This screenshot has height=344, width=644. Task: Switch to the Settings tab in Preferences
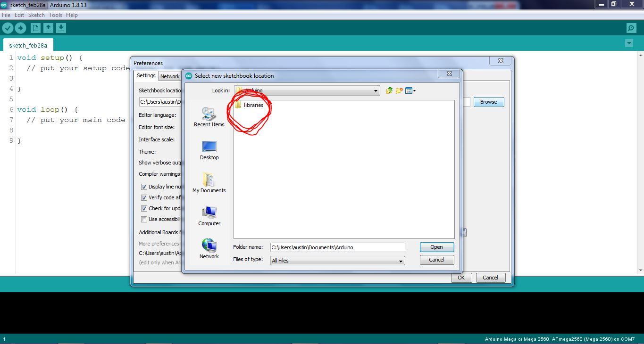click(146, 76)
